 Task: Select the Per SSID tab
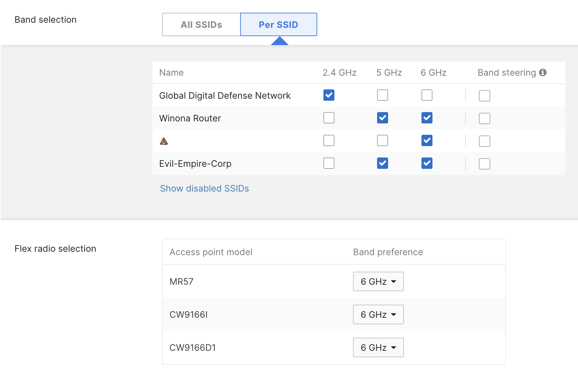(278, 24)
